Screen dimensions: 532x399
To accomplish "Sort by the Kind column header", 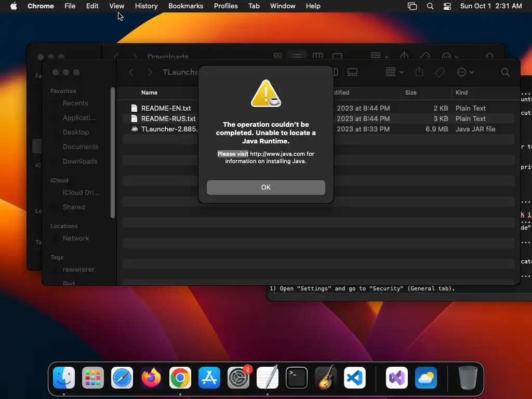I will coord(461,92).
